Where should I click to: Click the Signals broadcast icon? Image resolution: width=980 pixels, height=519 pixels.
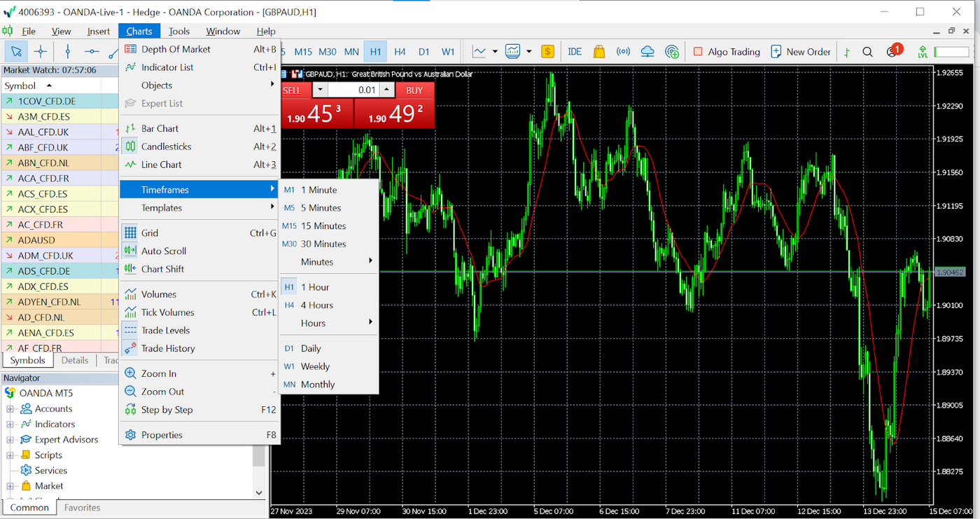[x=623, y=52]
